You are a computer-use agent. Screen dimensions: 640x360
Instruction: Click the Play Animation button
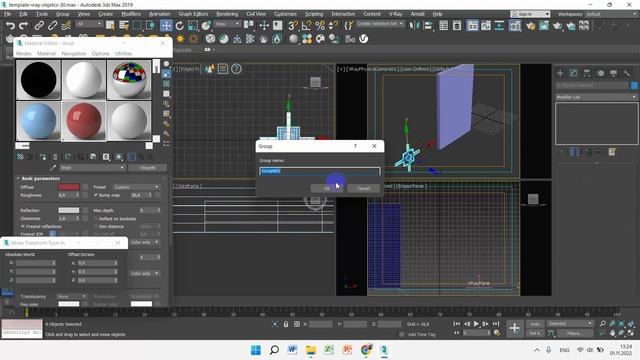476,324
